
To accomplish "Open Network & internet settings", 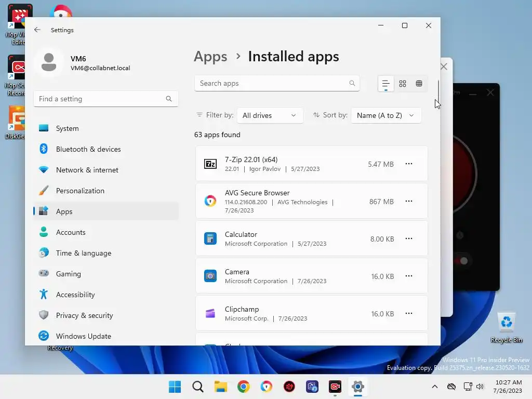I will (x=106, y=170).
